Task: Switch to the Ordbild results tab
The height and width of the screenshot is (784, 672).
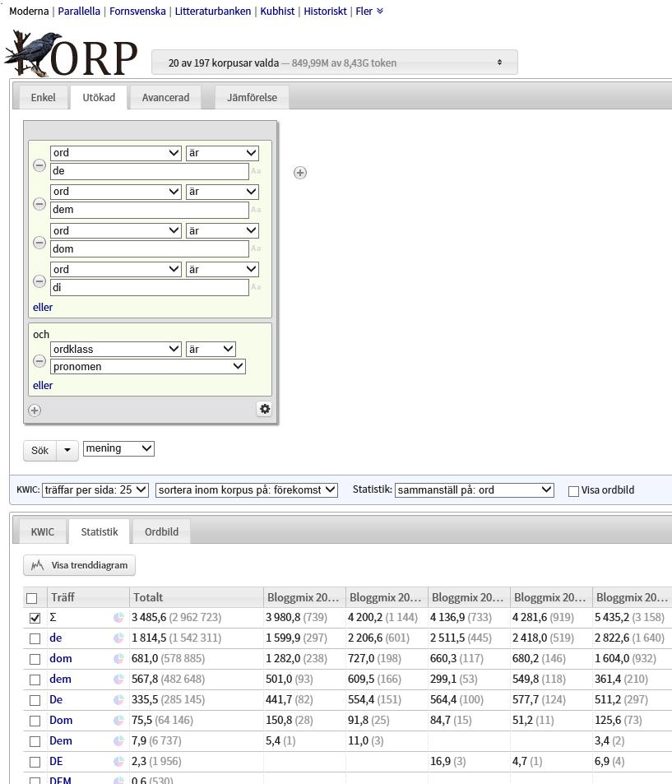Action: pyautogui.click(x=161, y=531)
